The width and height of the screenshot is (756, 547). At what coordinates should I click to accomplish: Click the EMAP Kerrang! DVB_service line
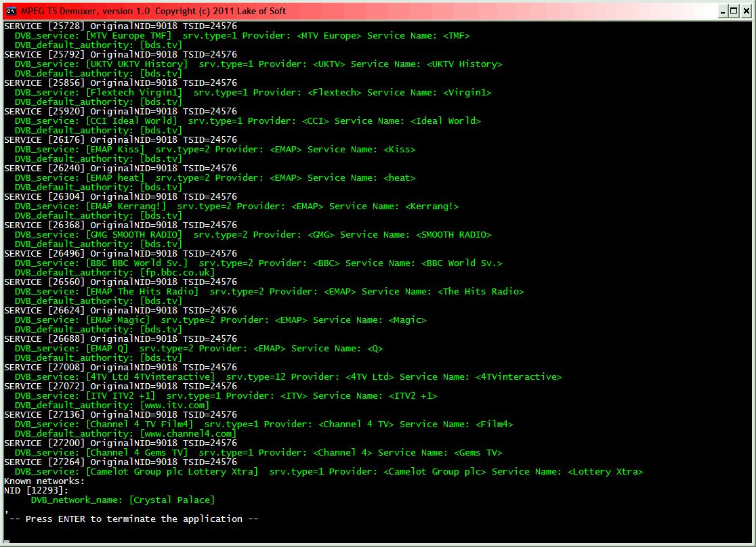[x=236, y=206]
